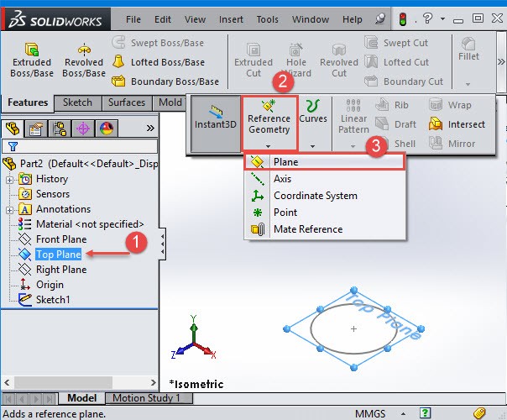Open the ConfigurationManager tab

tap(60, 129)
